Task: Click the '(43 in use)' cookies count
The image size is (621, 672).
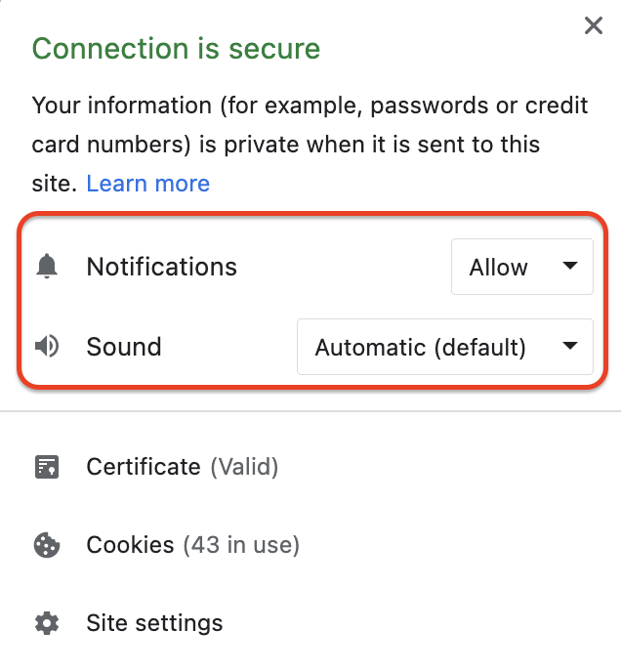Action: (241, 545)
